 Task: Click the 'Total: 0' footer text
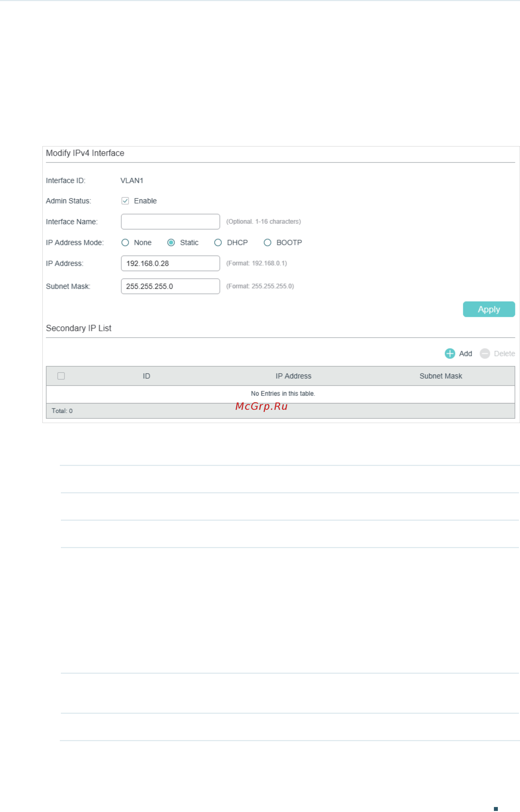(62, 411)
